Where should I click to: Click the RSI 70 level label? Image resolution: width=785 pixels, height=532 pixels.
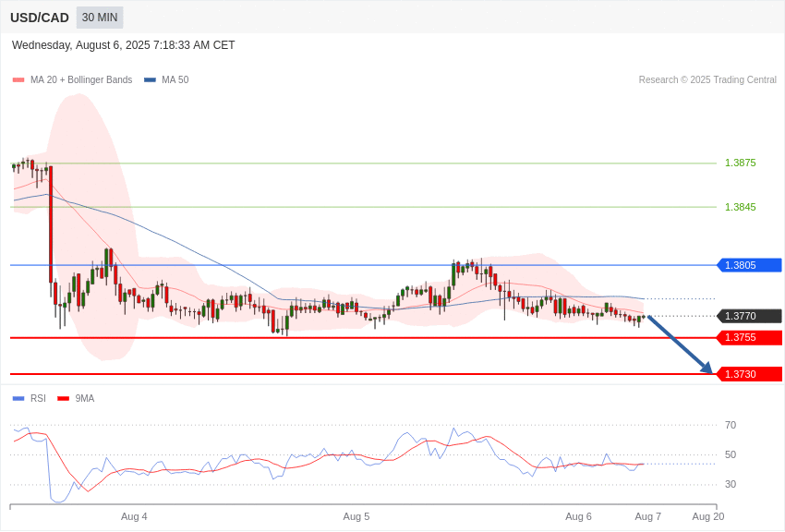click(x=731, y=426)
